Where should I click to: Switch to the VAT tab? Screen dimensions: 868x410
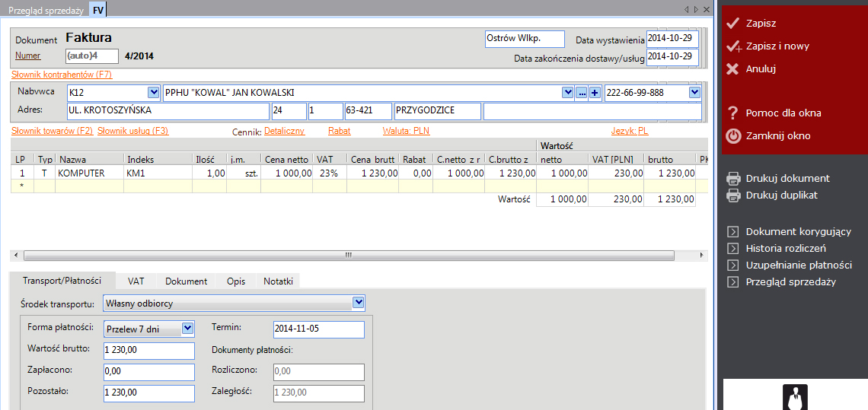136,281
